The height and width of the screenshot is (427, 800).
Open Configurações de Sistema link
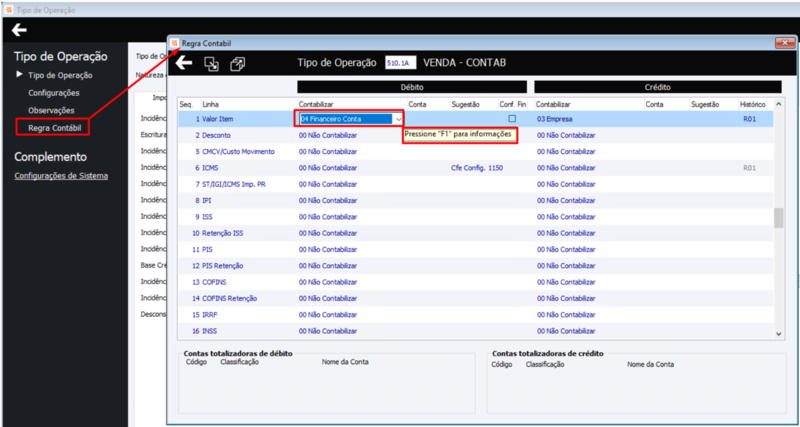click(x=61, y=176)
